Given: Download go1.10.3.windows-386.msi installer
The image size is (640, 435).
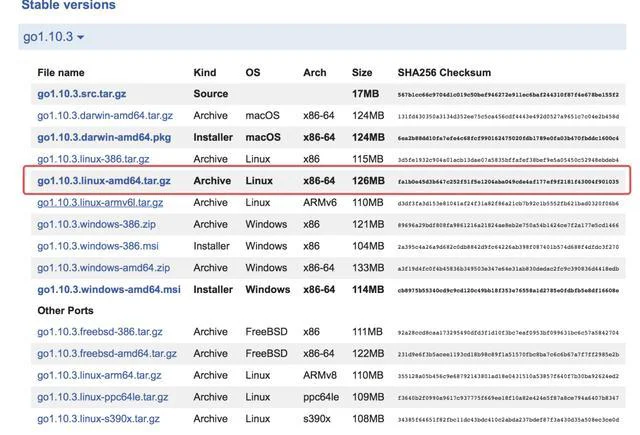Looking at the screenshot, I should (x=98, y=246).
